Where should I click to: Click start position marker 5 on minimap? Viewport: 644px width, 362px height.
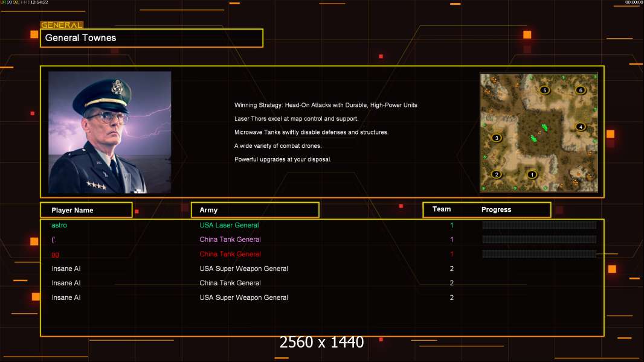pos(544,90)
